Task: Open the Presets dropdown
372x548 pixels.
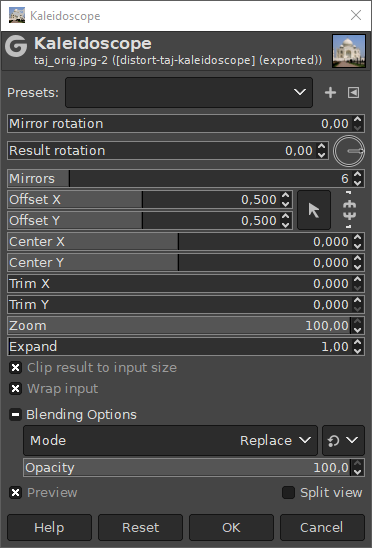Action: tap(189, 92)
